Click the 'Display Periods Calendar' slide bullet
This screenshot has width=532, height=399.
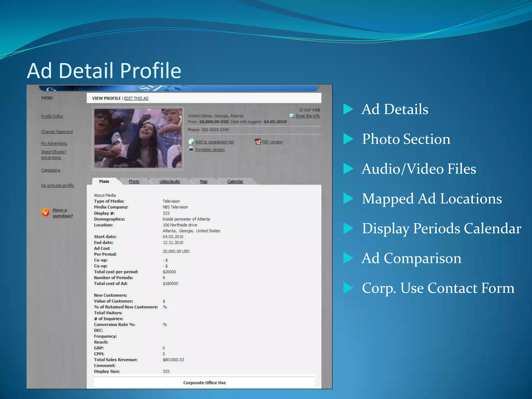tap(442, 229)
